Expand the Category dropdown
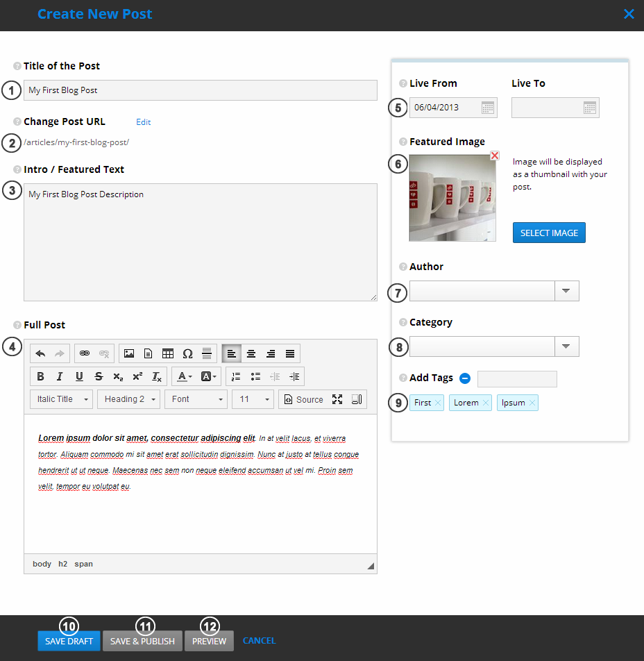Viewport: 644px width, 661px height. click(567, 346)
